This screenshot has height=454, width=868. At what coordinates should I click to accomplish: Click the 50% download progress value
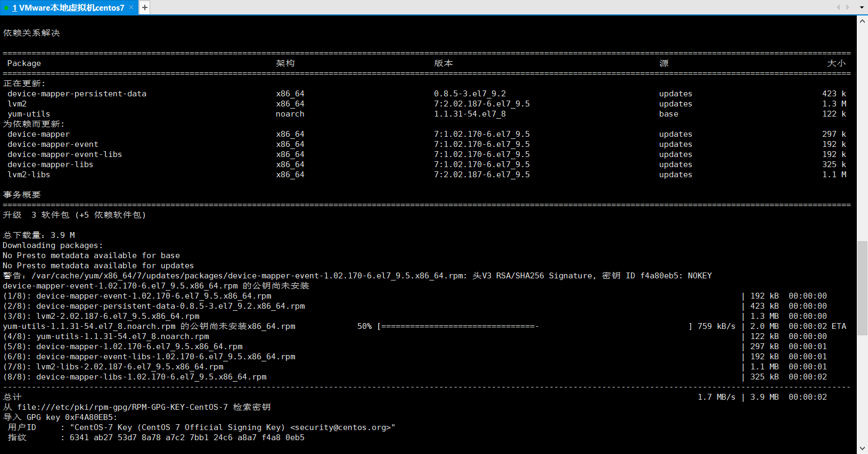click(365, 326)
